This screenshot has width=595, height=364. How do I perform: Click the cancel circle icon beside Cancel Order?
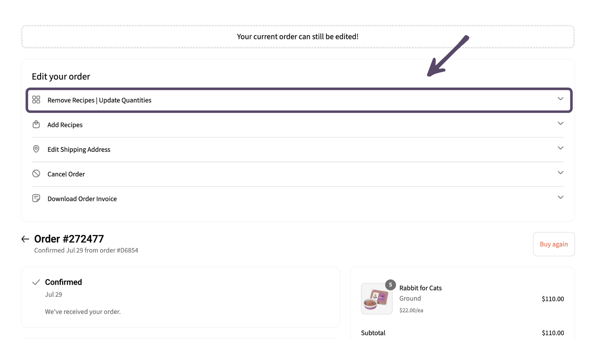pyautogui.click(x=36, y=173)
